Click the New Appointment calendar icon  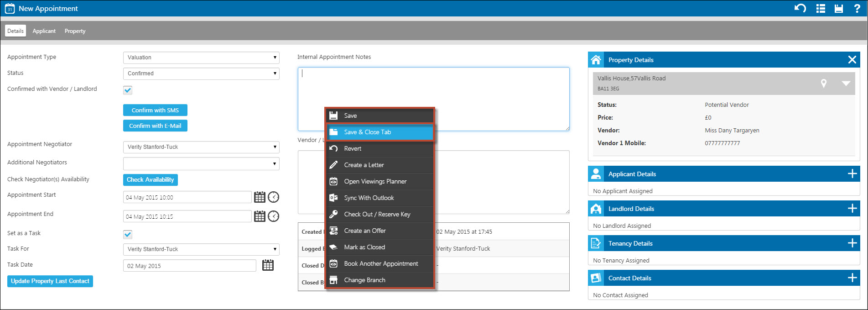coord(10,8)
